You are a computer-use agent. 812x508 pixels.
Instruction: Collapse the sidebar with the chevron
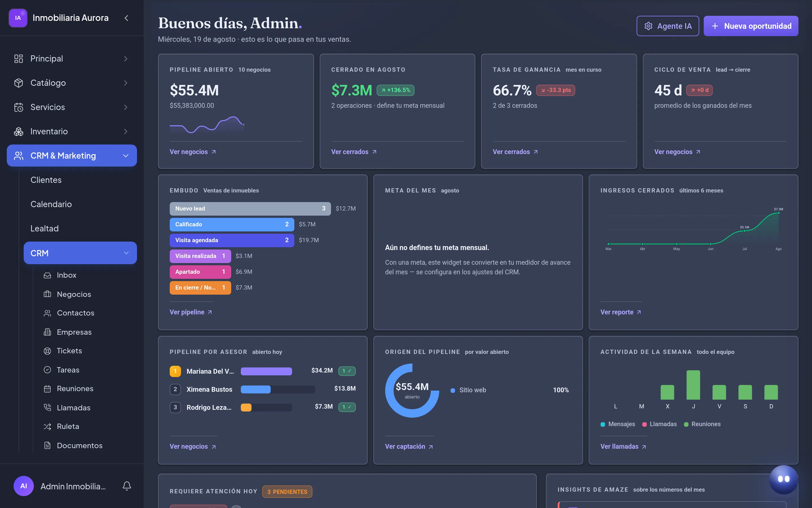tap(126, 18)
